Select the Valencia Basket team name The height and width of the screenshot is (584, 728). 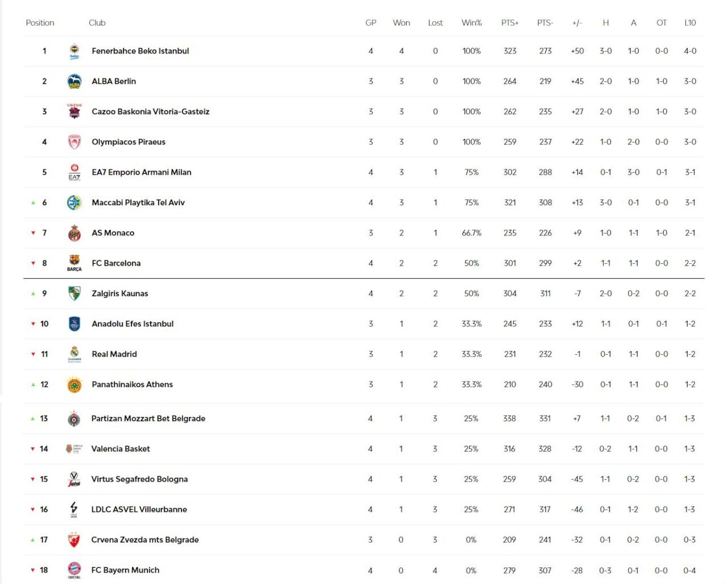[x=121, y=449]
